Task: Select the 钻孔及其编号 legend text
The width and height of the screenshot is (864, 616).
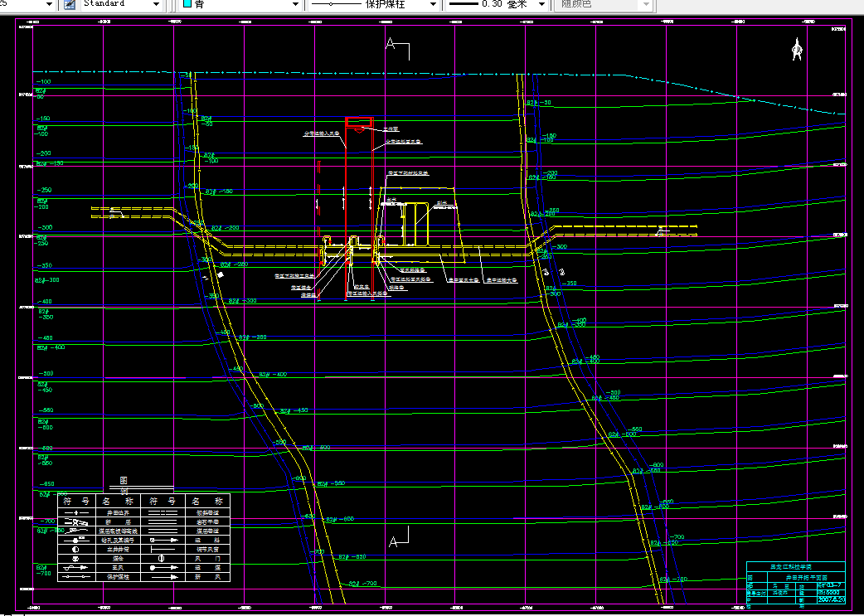Action: point(118,540)
